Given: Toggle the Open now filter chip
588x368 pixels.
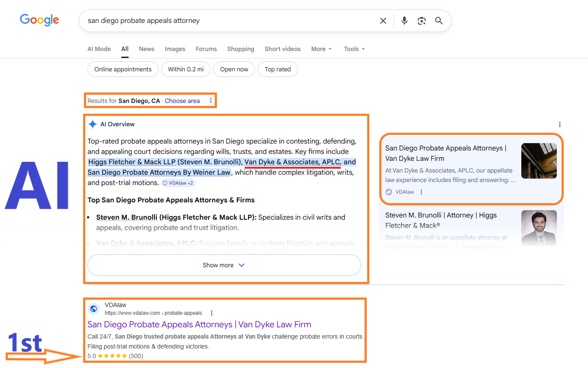Looking at the screenshot, I should coord(234,69).
